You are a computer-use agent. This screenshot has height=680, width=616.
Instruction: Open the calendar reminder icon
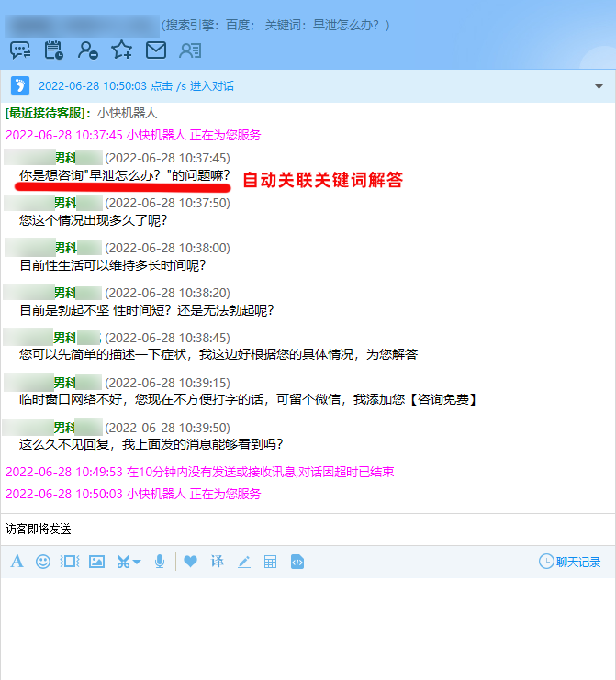53,50
